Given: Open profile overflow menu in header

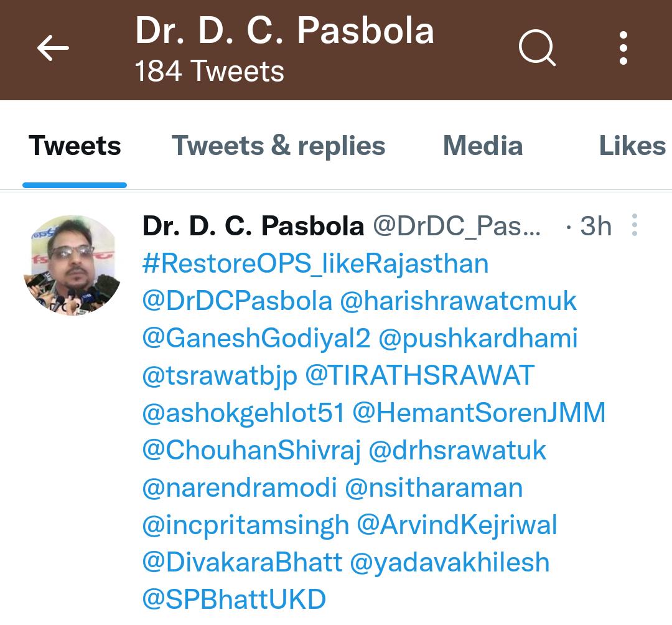Looking at the screenshot, I should 623,48.
